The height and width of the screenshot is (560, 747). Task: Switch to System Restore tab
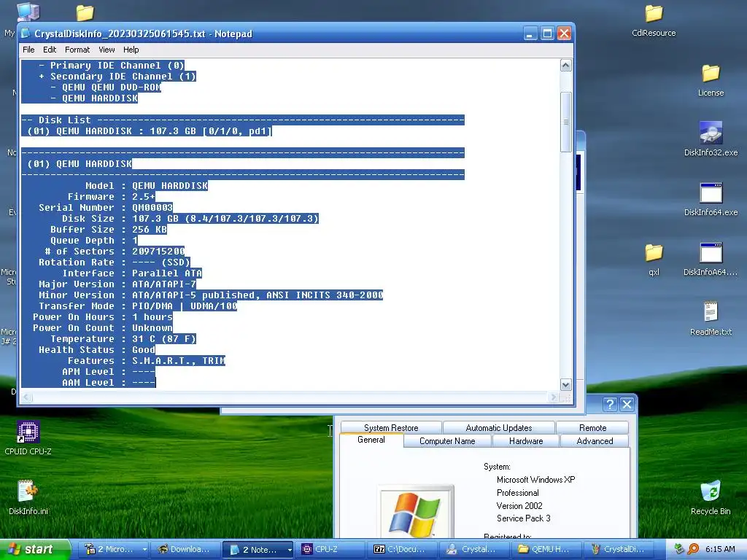click(x=391, y=427)
